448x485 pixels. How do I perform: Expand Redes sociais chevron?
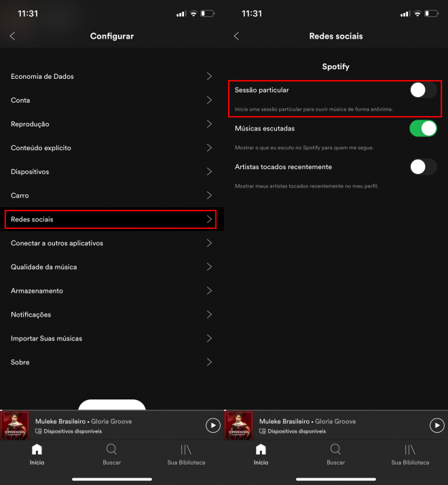coord(209,219)
